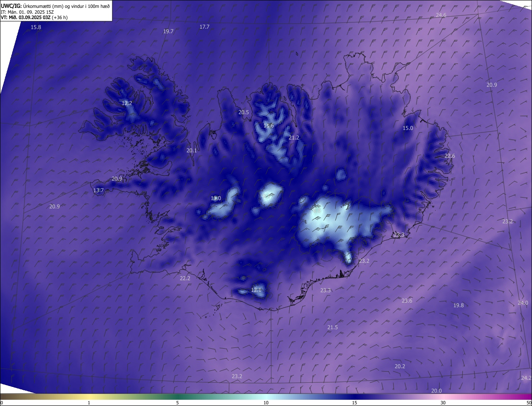Click the value 19.7 on the map
Viewport: 532px width, 406px height.
(x=168, y=32)
